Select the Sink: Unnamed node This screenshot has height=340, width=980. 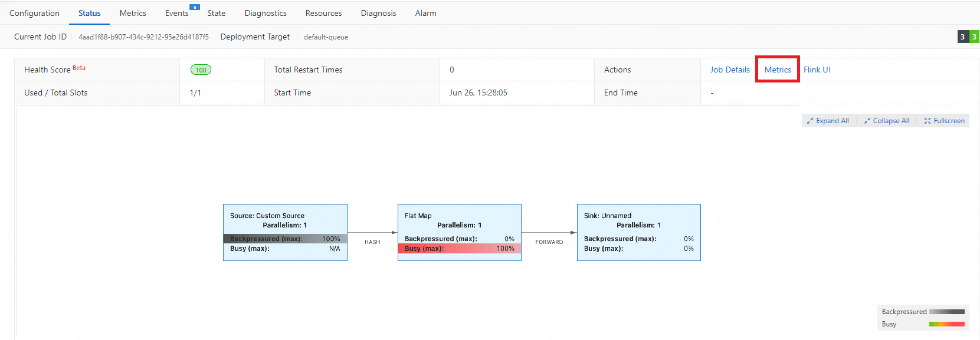coord(639,232)
